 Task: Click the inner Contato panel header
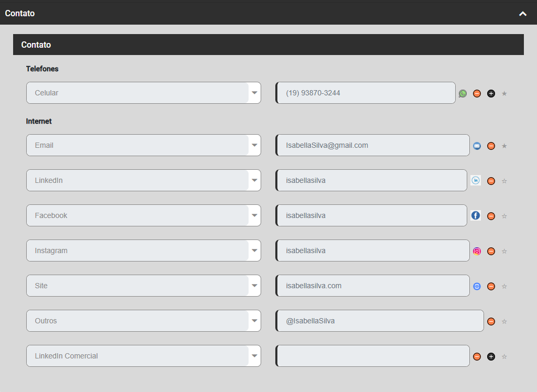point(268,45)
